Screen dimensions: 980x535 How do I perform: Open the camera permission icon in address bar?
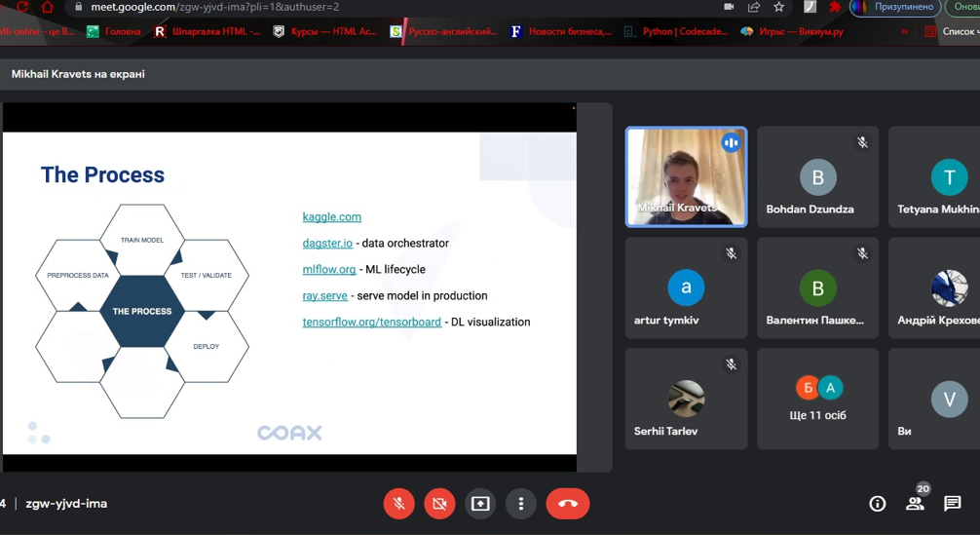click(729, 7)
